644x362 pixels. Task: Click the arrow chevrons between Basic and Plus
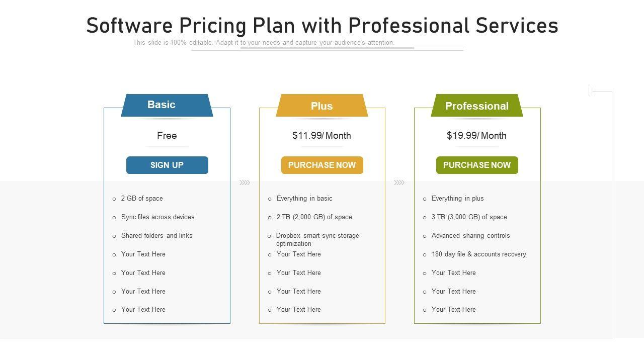click(x=245, y=183)
